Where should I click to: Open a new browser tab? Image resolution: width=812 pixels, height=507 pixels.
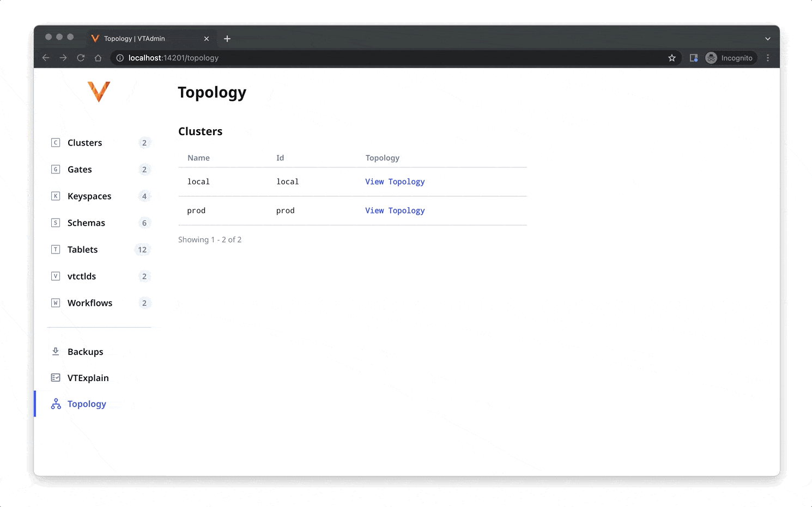227,38
